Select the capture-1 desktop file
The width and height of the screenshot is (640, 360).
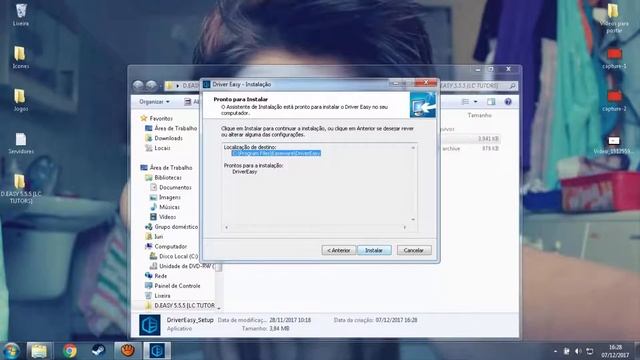(x=614, y=58)
